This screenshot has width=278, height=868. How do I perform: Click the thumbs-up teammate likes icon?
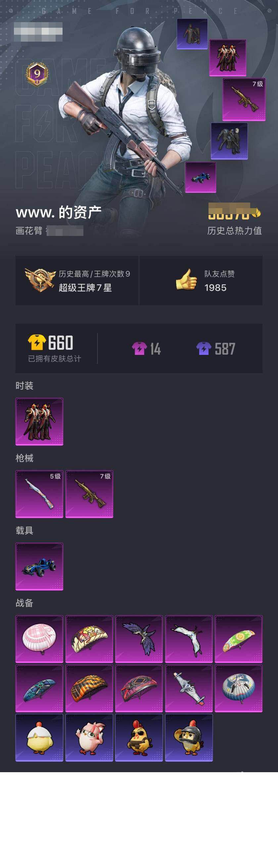[186, 279]
